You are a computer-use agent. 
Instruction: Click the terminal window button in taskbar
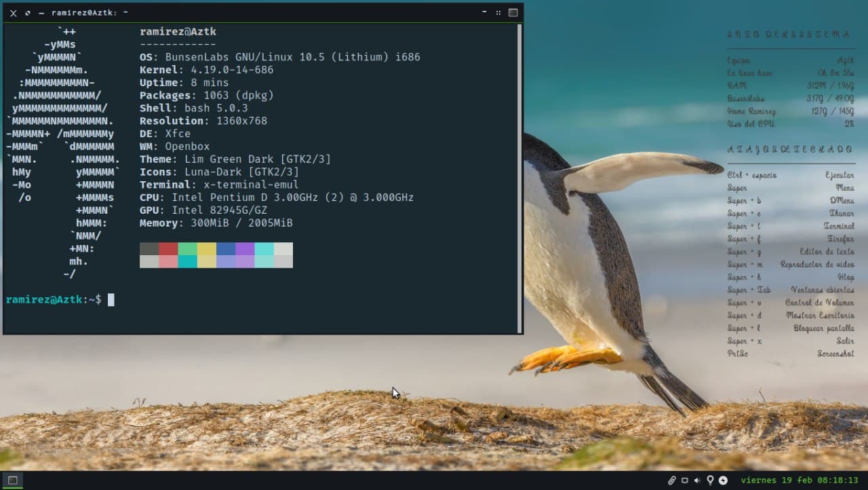12,480
